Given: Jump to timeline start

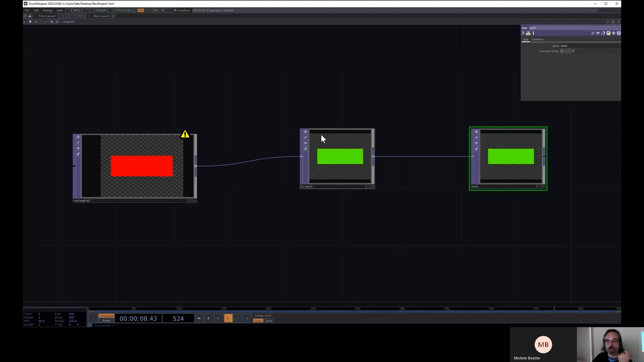Looking at the screenshot, I should (x=199, y=318).
